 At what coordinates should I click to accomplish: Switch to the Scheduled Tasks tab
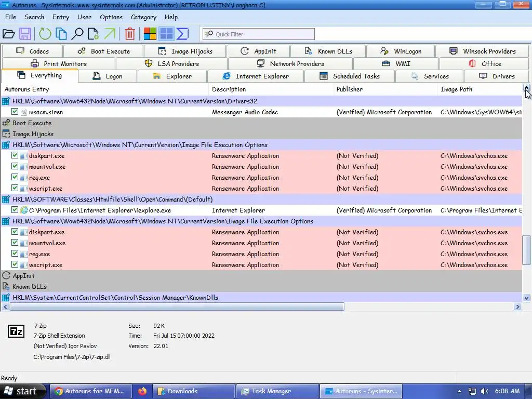[x=350, y=76]
